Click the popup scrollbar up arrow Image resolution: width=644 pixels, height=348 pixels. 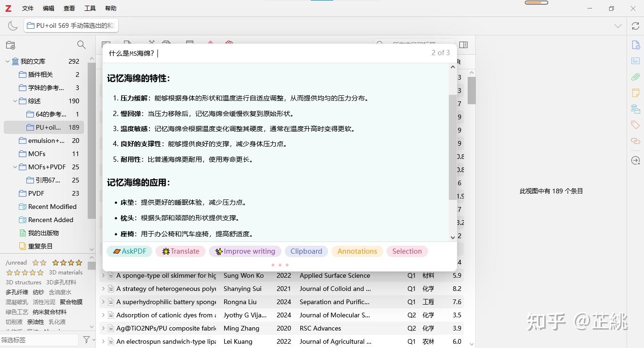tap(453, 67)
